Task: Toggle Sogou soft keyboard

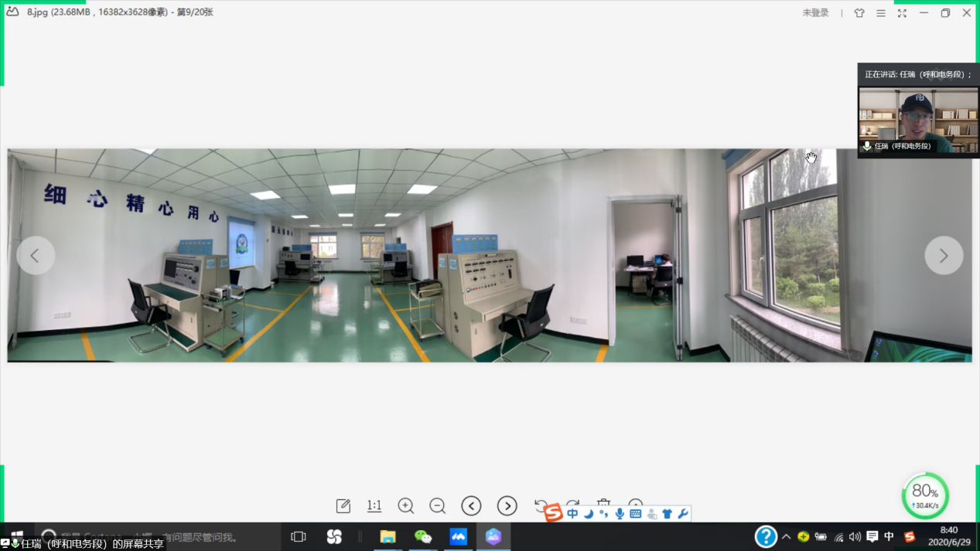Action: [x=636, y=514]
